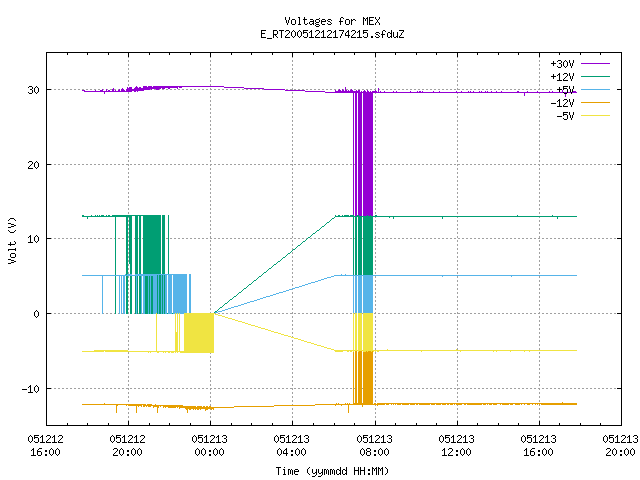Click the +12V legend label
The image size is (640, 480).
tap(562, 77)
